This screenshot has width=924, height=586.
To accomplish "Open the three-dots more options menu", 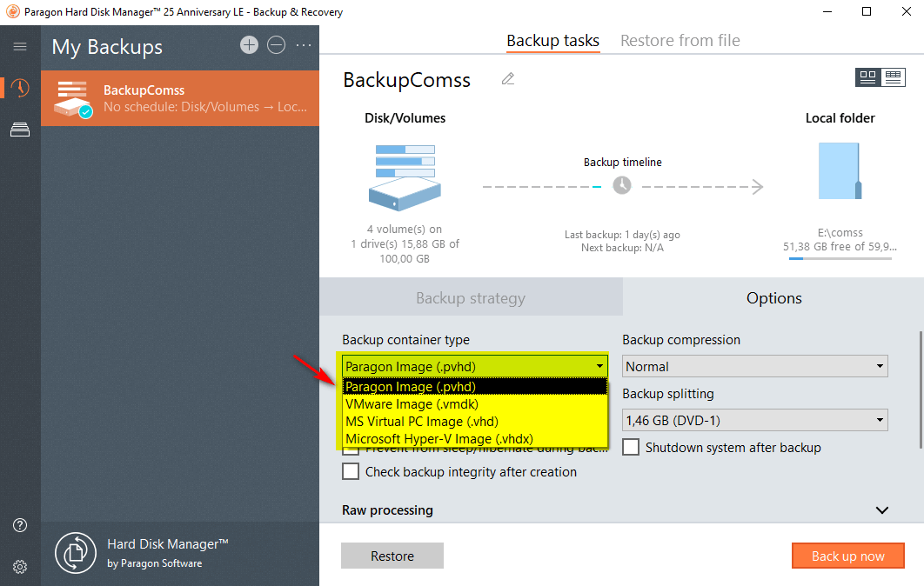I will [304, 45].
